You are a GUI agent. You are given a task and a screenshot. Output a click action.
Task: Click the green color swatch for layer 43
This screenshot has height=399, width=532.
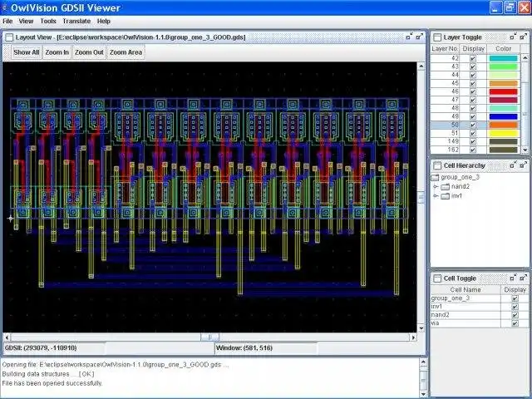(503, 66)
